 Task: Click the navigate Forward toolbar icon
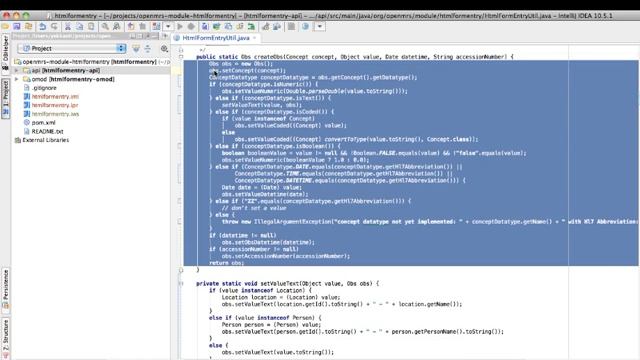(142, 27)
